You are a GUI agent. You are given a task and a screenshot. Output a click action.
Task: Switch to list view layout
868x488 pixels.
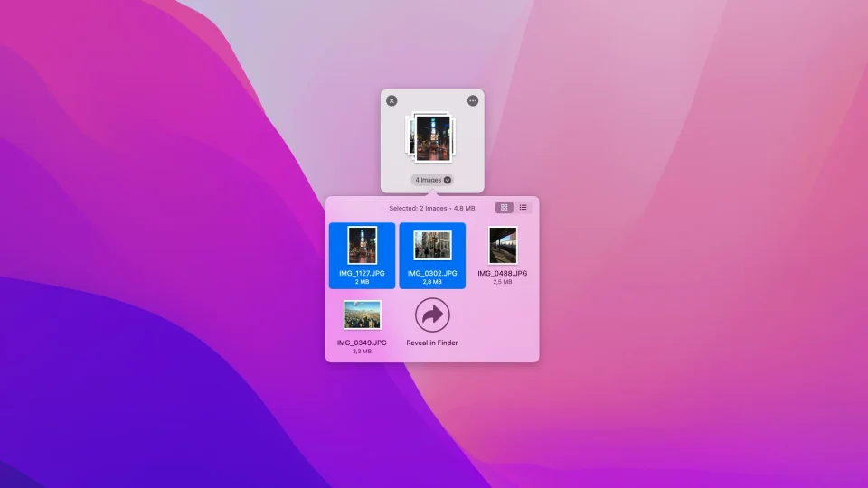coord(523,208)
